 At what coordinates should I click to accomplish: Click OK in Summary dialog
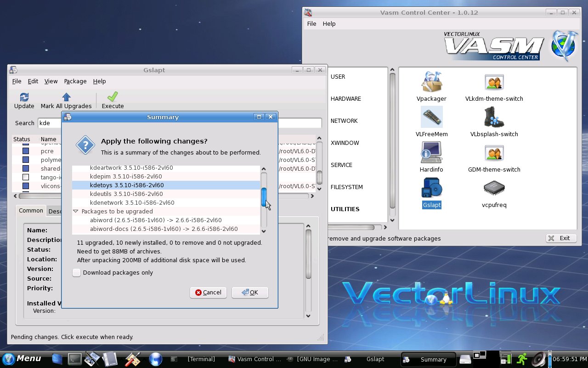click(250, 293)
